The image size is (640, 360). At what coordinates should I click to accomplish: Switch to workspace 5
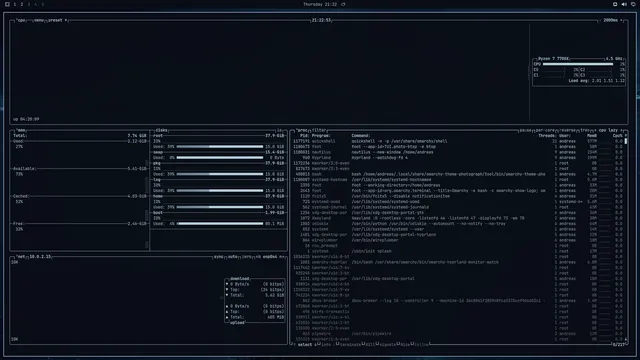click(x=42, y=4)
